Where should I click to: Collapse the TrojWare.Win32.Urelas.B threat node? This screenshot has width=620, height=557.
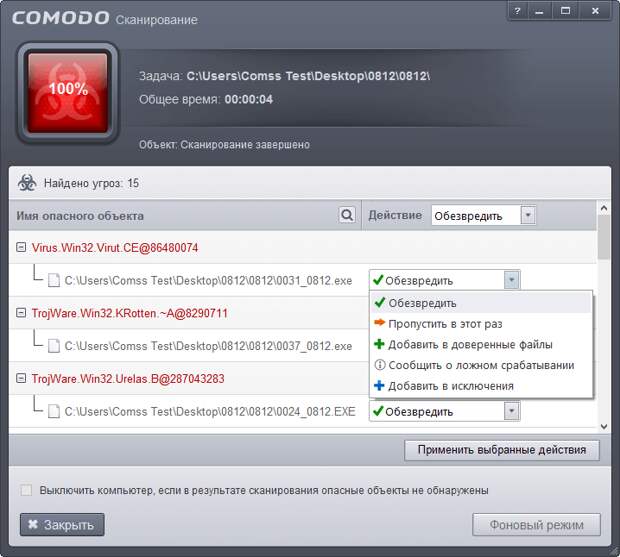(x=21, y=378)
